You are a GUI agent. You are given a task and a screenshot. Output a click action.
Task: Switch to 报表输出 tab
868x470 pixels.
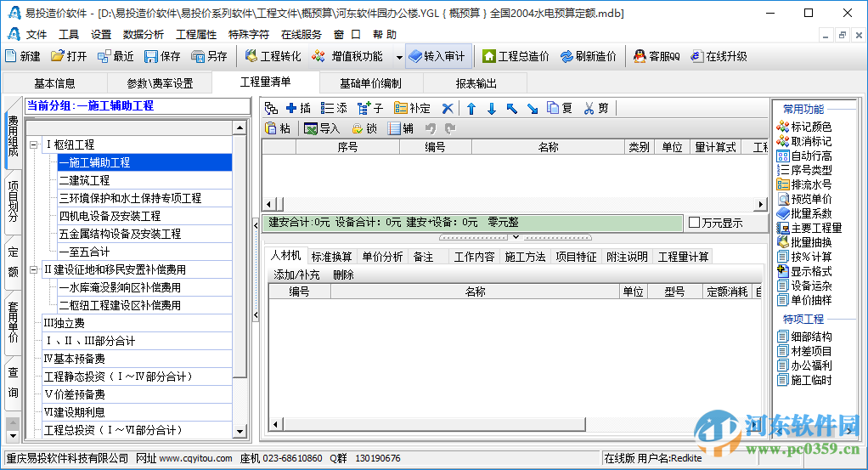pyautogui.click(x=476, y=83)
